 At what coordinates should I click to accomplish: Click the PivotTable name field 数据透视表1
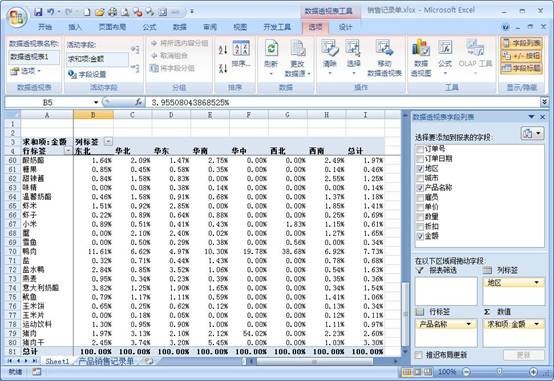pos(34,57)
